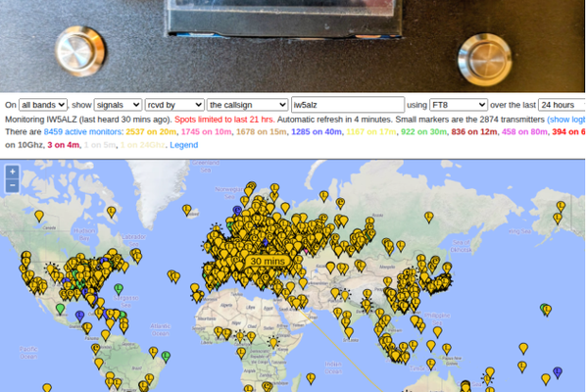Open the 'all bands' dropdown
The height and width of the screenshot is (392, 588).
pos(43,105)
